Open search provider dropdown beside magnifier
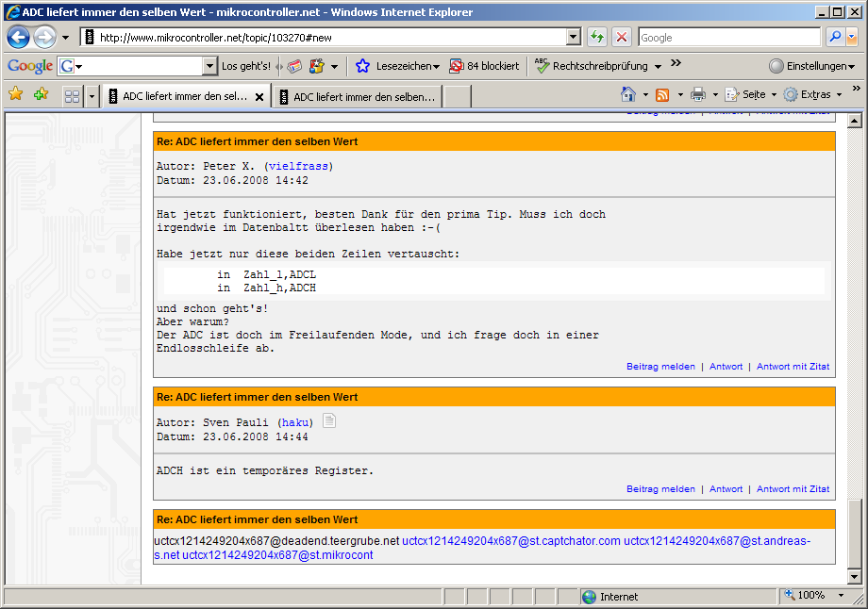 tap(851, 38)
